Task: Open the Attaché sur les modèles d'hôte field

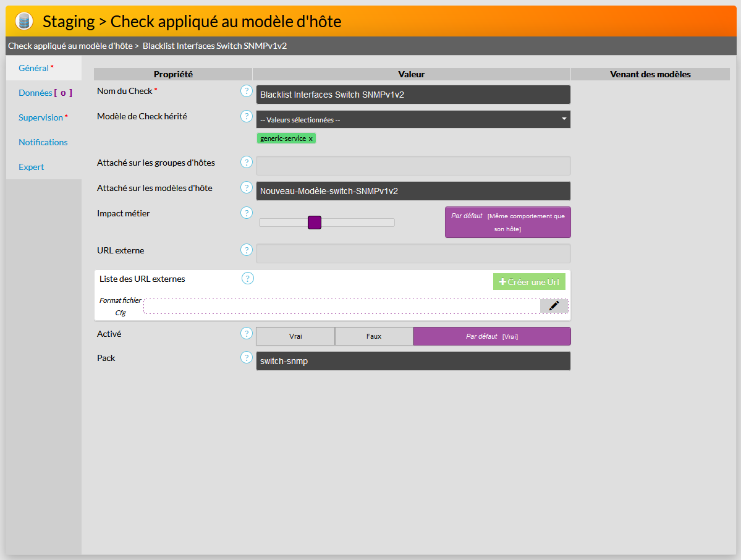Action: pyautogui.click(x=413, y=191)
